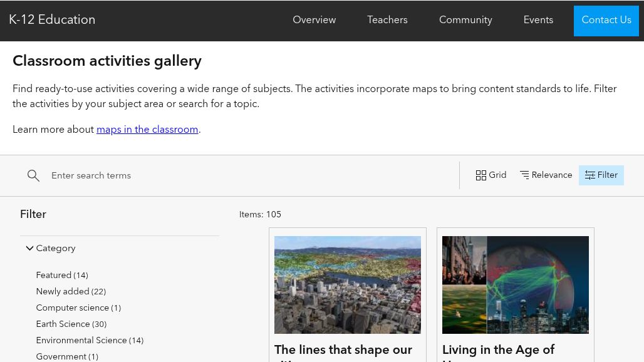The width and height of the screenshot is (644, 362).
Task: Click the search terms input field
Action: tap(188, 175)
